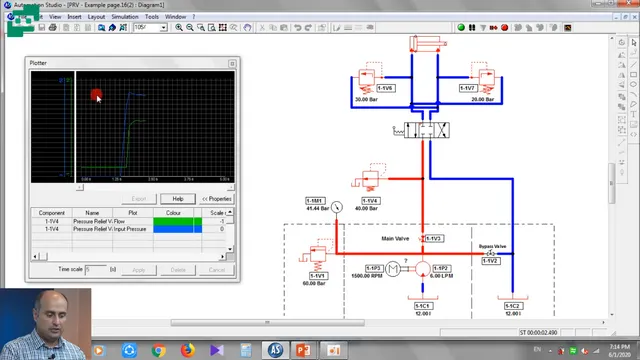Click the green Flow colour swatch

point(178,221)
